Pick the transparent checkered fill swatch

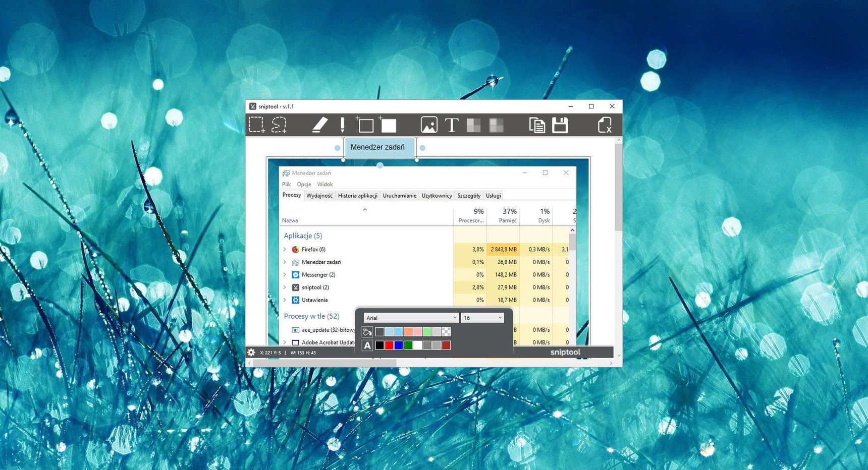click(x=447, y=332)
